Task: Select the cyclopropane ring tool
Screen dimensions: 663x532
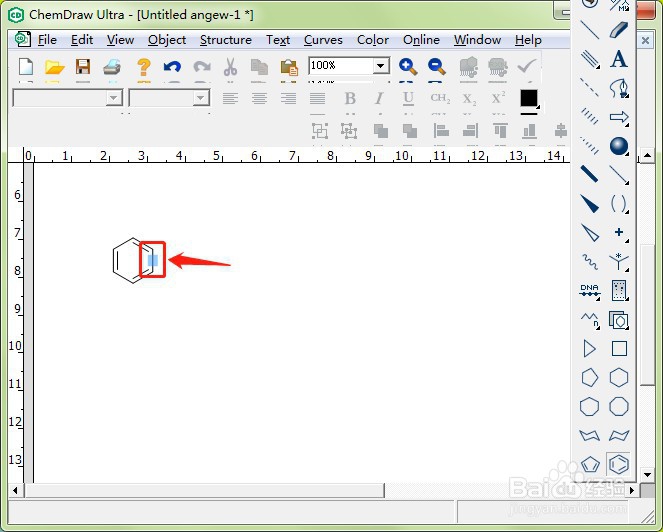Action: 589,349
